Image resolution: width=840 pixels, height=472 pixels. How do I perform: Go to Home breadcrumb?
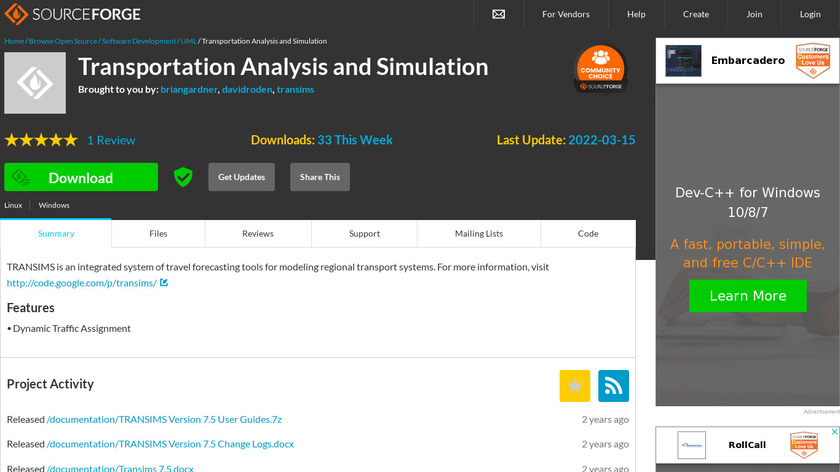14,41
